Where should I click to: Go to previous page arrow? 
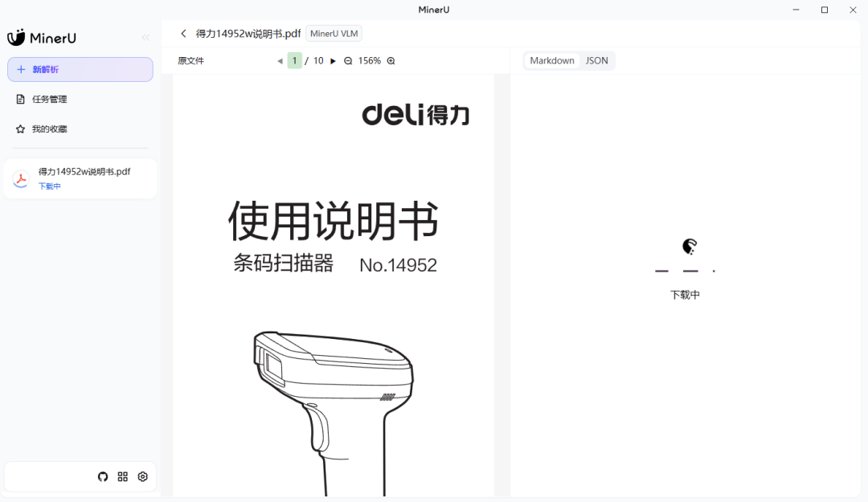[280, 61]
